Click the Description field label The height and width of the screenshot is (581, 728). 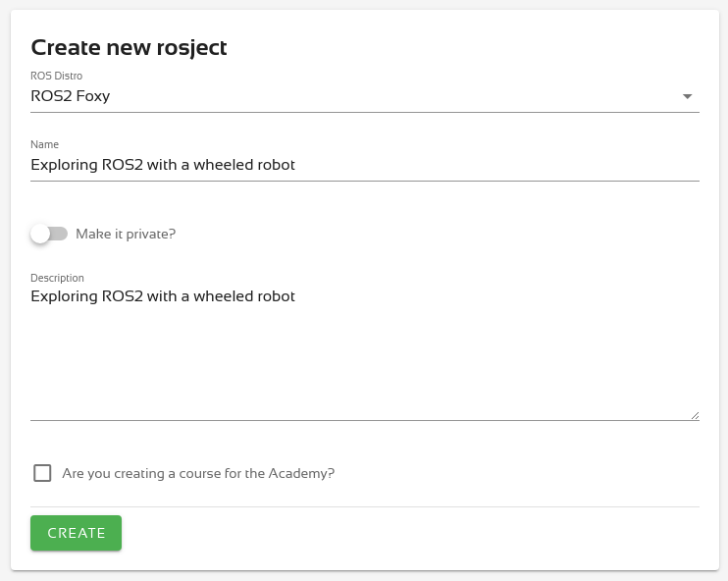(x=57, y=278)
